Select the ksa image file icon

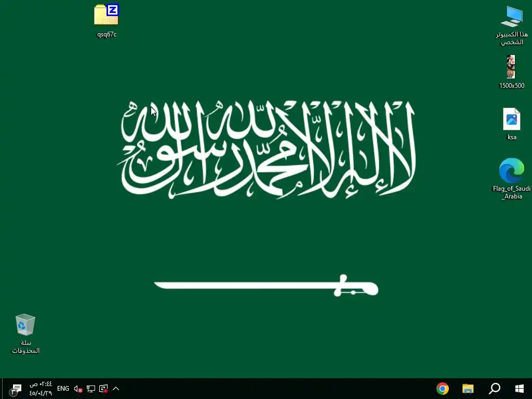512,119
